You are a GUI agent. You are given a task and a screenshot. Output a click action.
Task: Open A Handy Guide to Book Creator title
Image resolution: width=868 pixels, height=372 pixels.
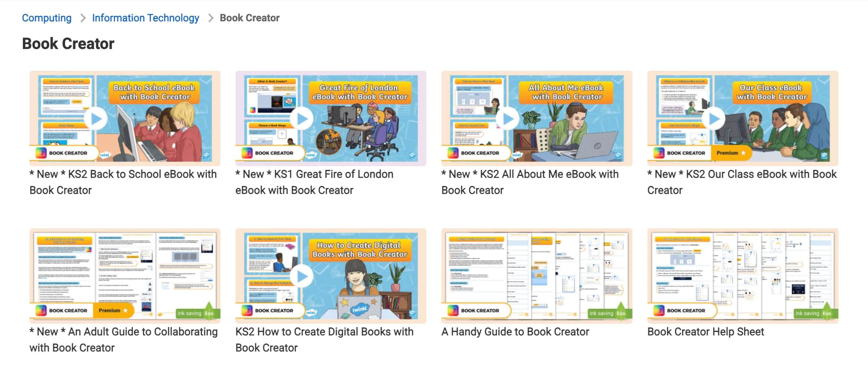point(515,332)
